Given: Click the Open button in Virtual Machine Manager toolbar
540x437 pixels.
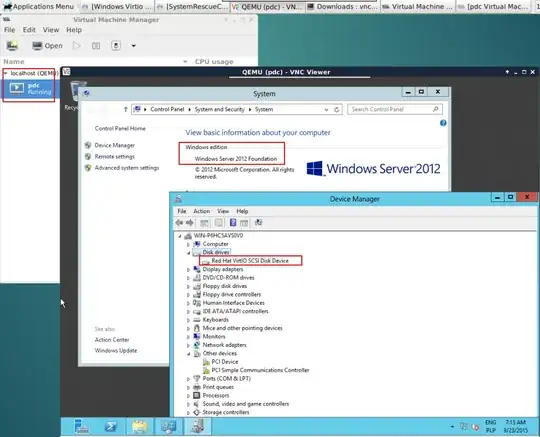Looking at the screenshot, I should (47, 45).
